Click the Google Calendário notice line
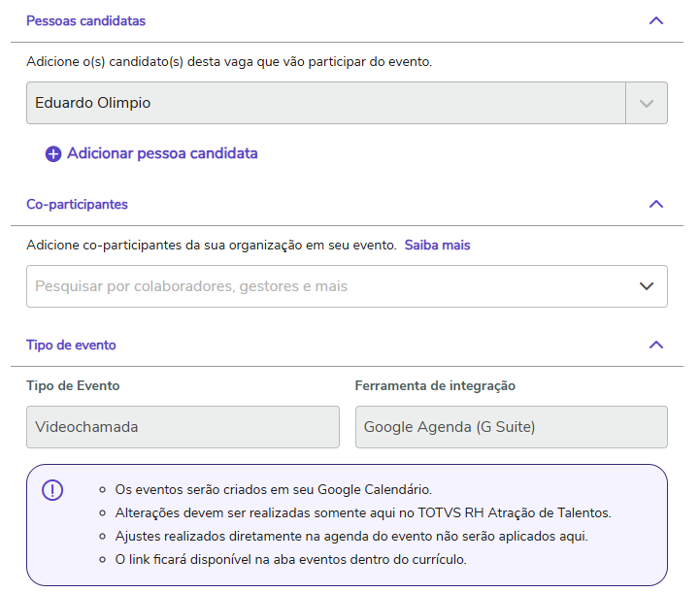 (274, 489)
